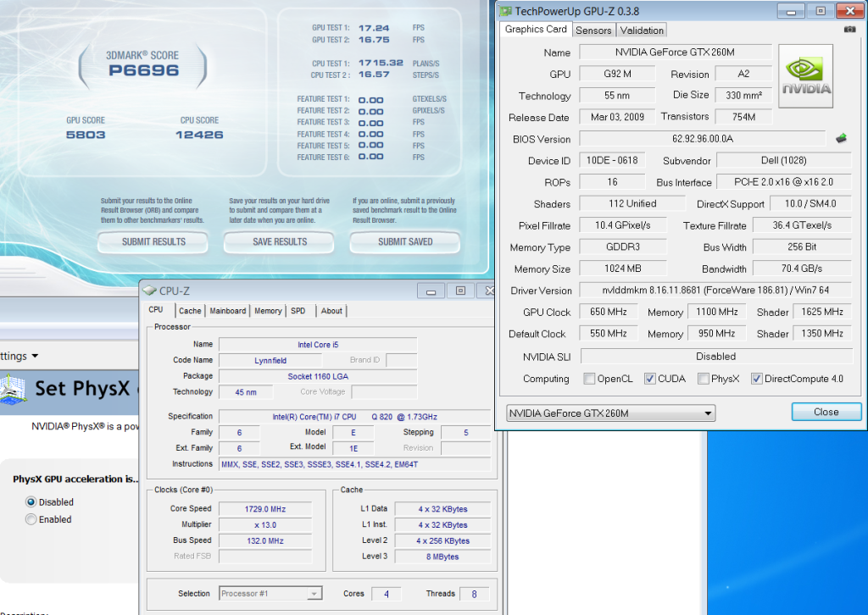Screen dimensions: 868x615
Task: Click the 3DMark score 'P6696'
Action: [144, 70]
